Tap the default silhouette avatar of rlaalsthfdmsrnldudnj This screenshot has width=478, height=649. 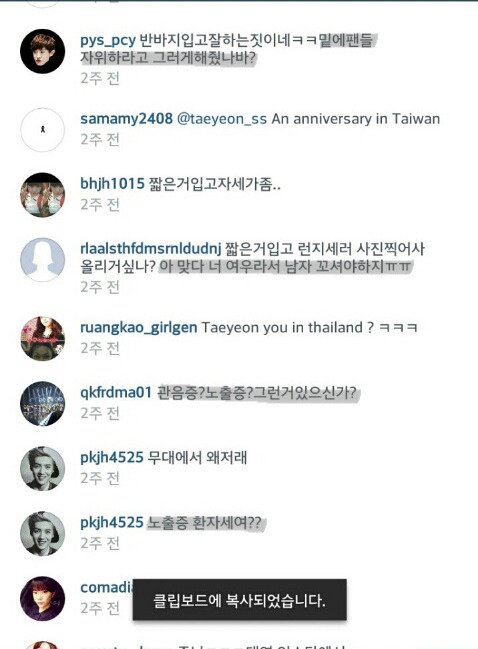click(x=43, y=260)
